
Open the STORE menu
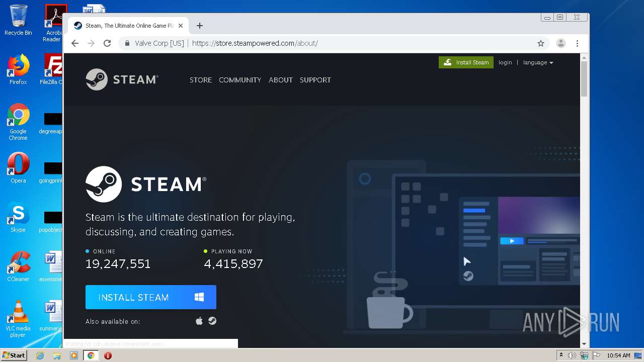(x=201, y=80)
